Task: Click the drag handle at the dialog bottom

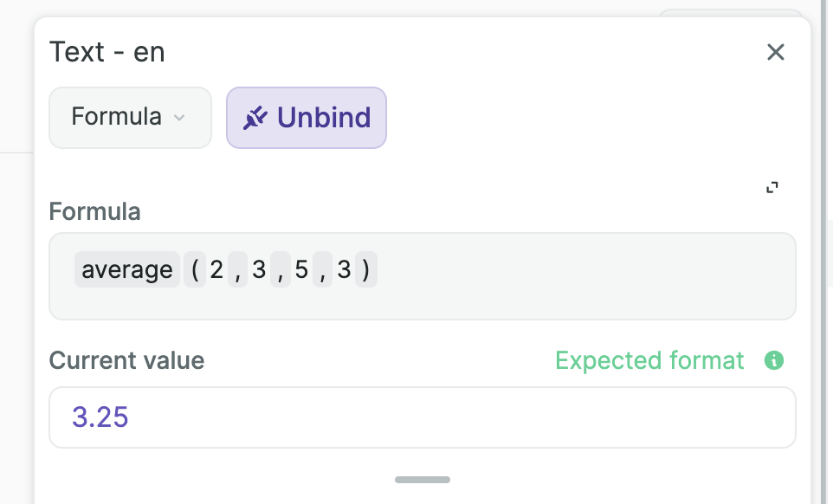Action: pos(423,479)
